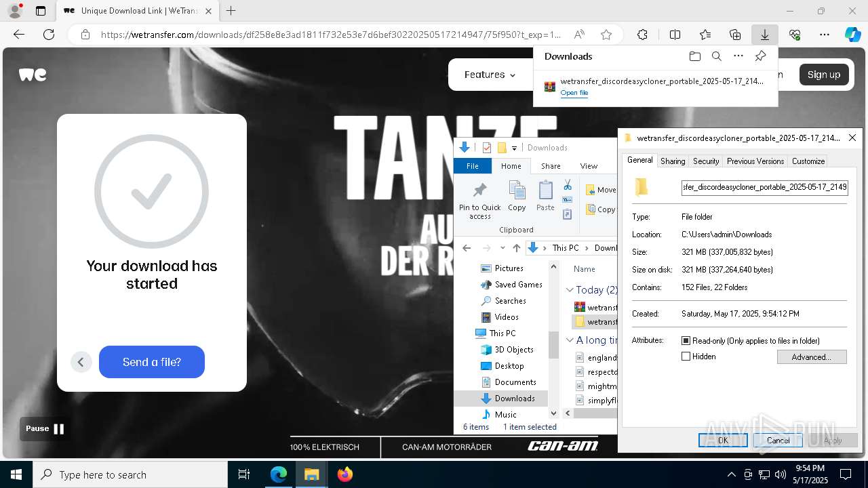Open File Explorer taskbar icon
This screenshot has height=488, width=868.
pos(312,474)
